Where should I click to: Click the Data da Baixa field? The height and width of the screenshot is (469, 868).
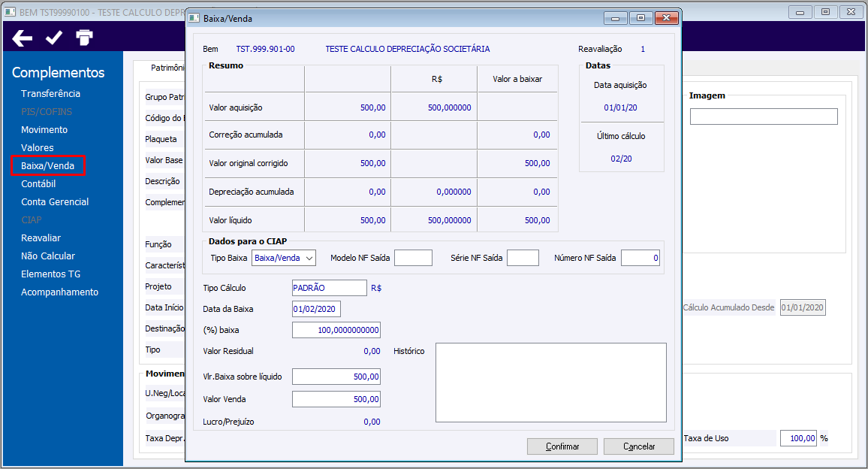click(x=316, y=309)
